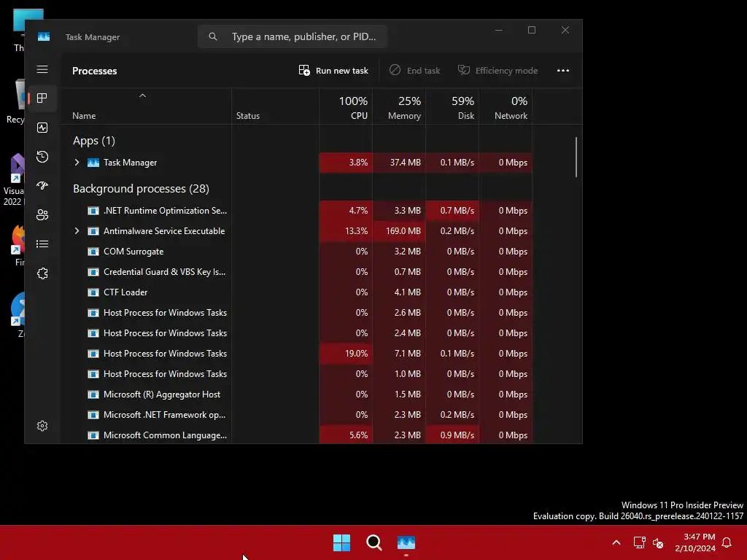The height and width of the screenshot is (560, 747).
Task: Open the three-dots more options menu
Action: coord(563,71)
